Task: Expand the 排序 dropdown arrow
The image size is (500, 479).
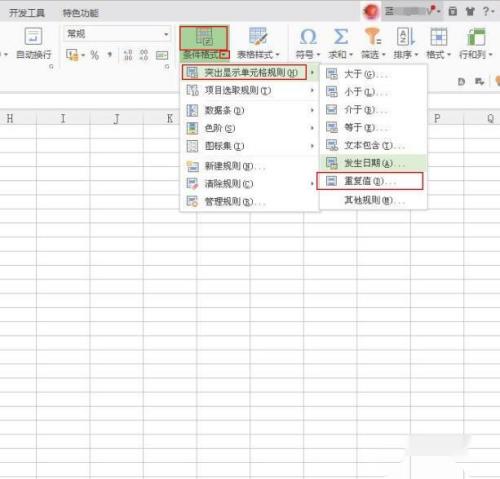Action: pyautogui.click(x=416, y=54)
